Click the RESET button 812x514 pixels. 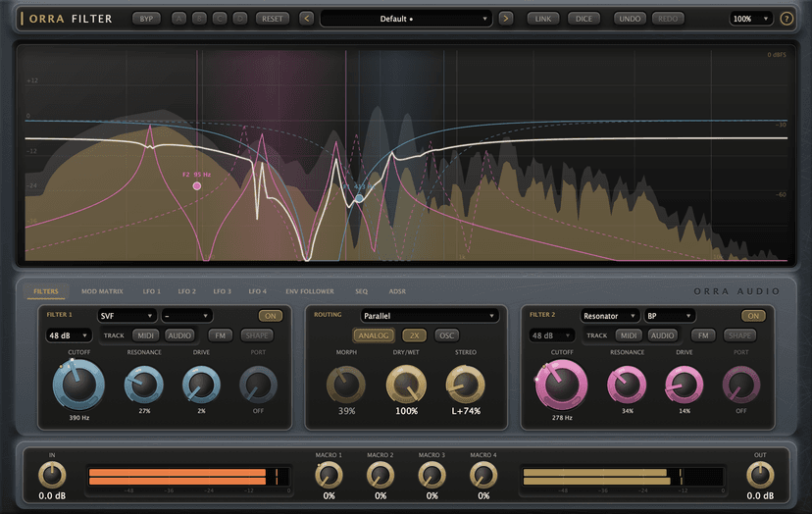tap(273, 19)
